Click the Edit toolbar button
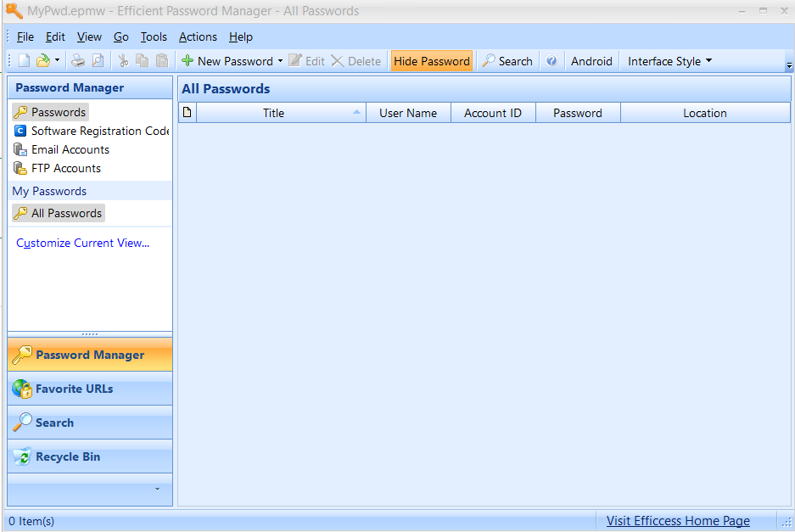 pos(307,61)
